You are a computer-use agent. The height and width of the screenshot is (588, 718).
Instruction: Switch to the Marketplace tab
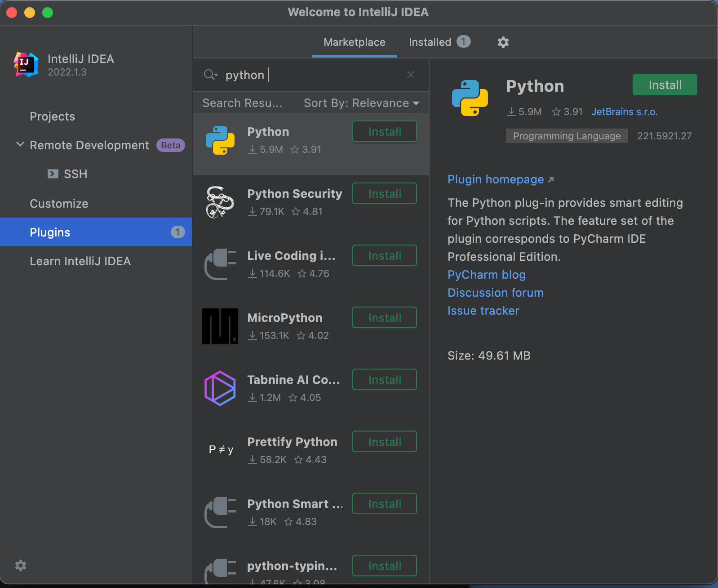pyautogui.click(x=354, y=42)
